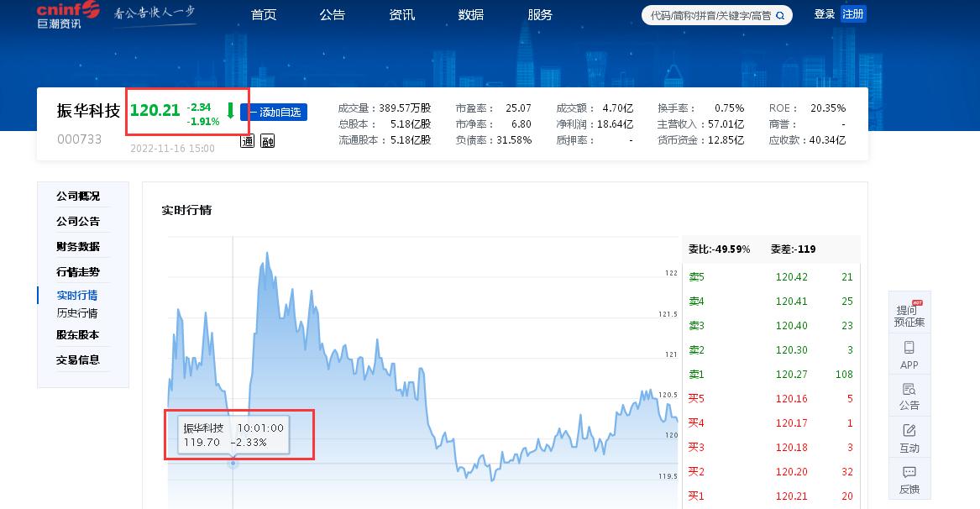Switch to the 实时行情 tab
The width and height of the screenshot is (980, 509).
[76, 295]
